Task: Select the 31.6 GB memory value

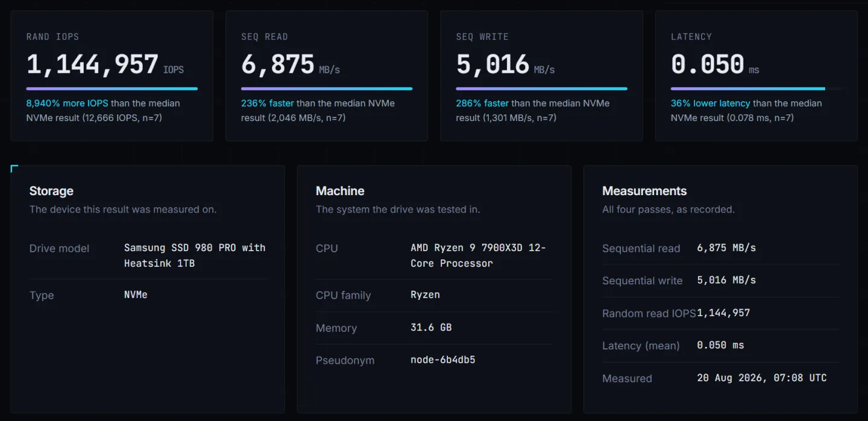Action: click(x=431, y=327)
